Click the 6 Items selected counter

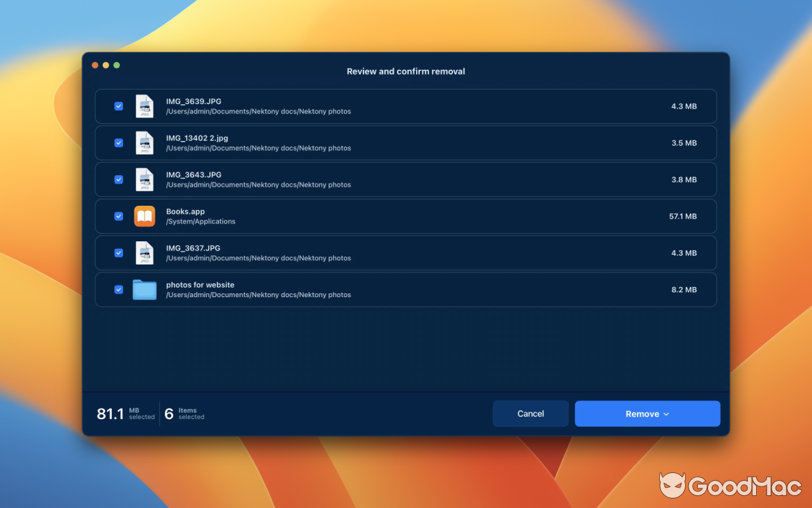pyautogui.click(x=184, y=413)
